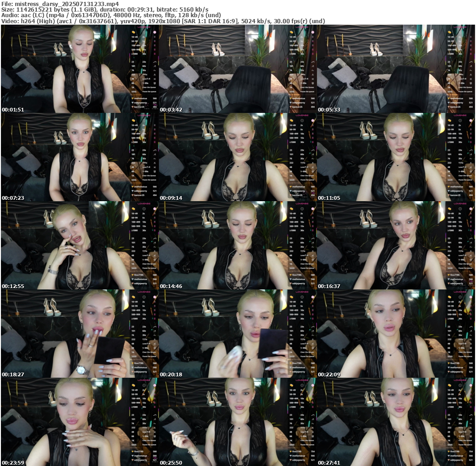Open the frame stamped 00:23:59
476x466 pixels.
80,422
